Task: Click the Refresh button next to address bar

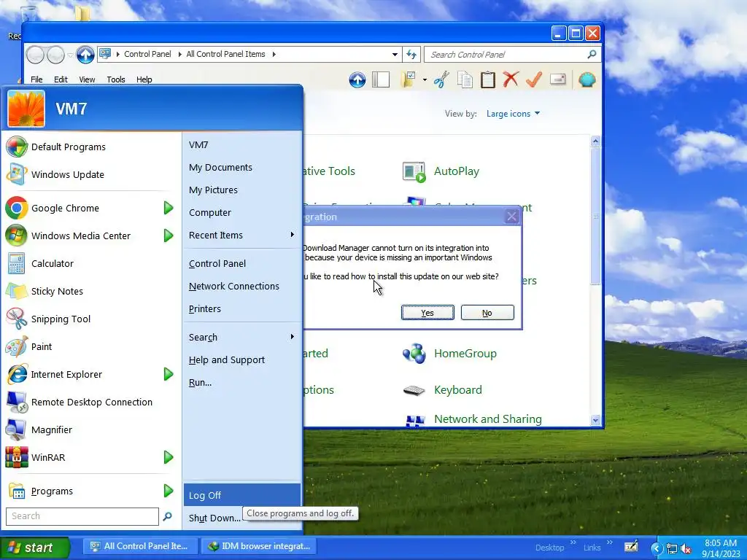Action: click(411, 54)
